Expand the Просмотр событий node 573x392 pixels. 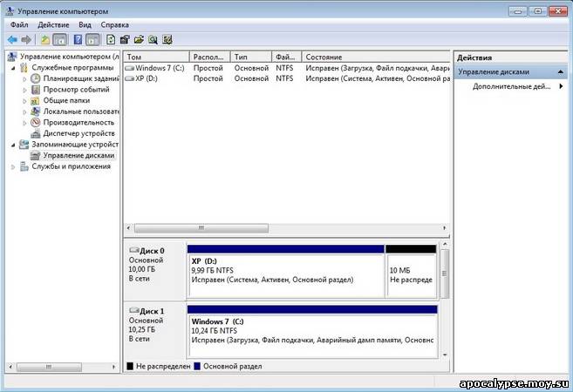pos(24,90)
